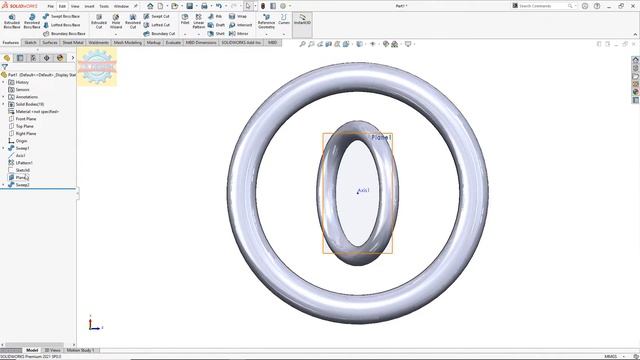Screen dimensions: 640x360
Task: Expand the Sweep2 feature node
Action: (x=4, y=185)
